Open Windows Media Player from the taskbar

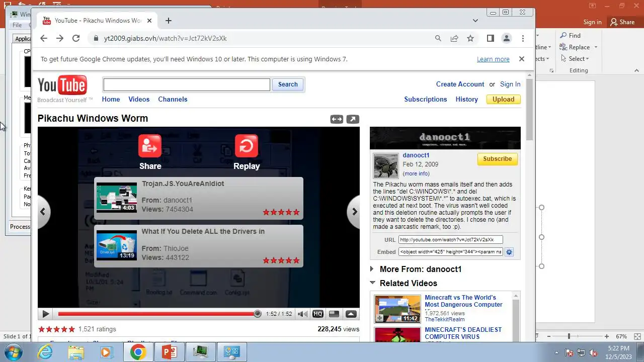pyautogui.click(x=106, y=352)
